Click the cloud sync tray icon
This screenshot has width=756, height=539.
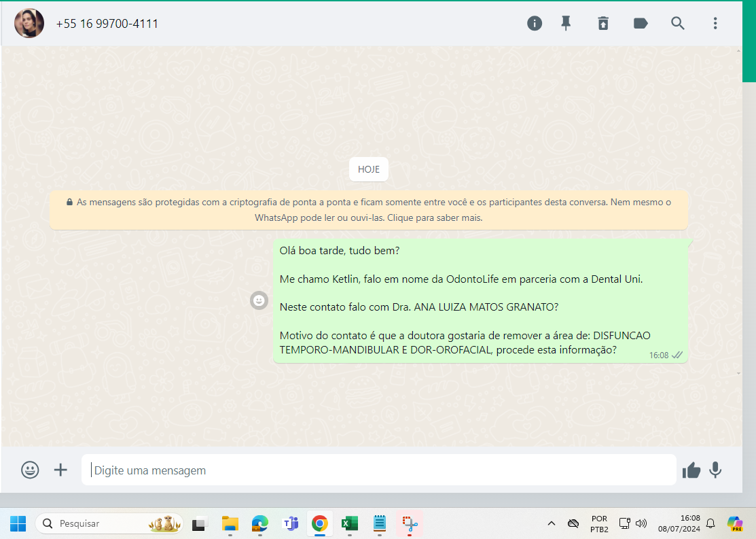click(x=573, y=523)
